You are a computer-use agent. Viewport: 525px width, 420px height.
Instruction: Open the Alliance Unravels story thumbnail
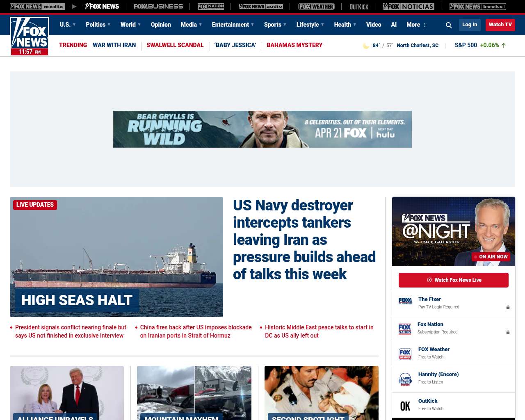pyautogui.click(x=67, y=393)
